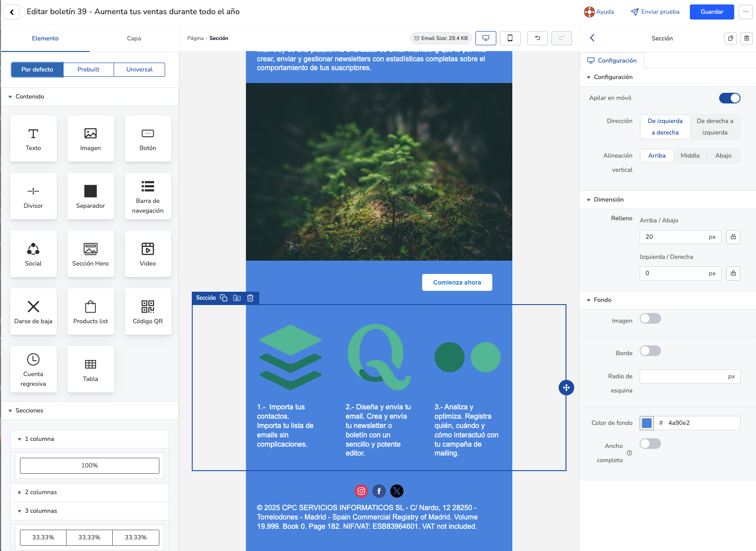
Task: Select De izquierda a derecha direction
Action: pos(665,127)
